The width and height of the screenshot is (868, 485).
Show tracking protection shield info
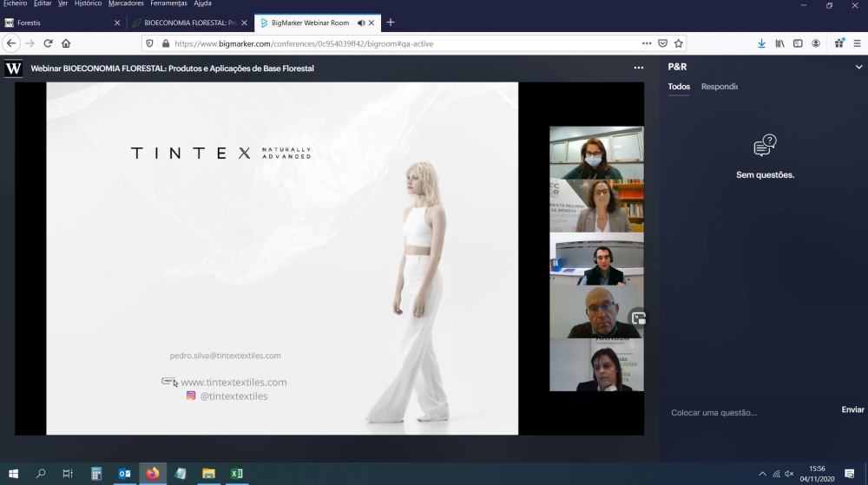pos(149,43)
